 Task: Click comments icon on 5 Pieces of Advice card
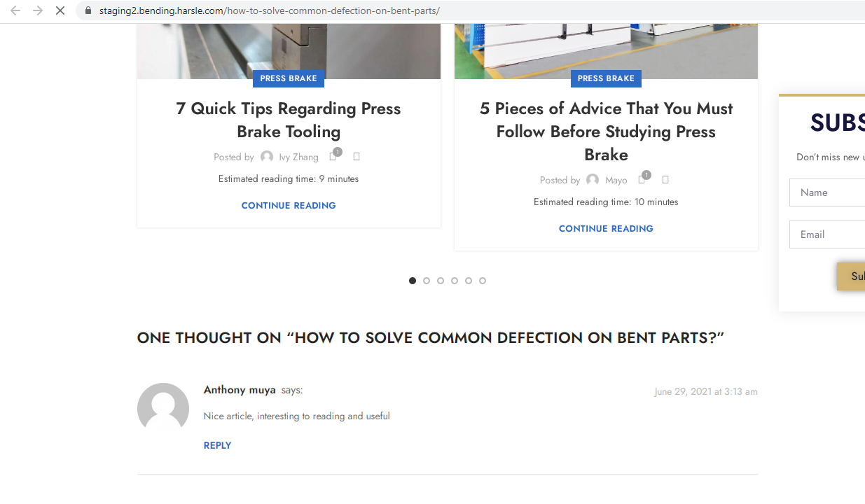click(642, 179)
